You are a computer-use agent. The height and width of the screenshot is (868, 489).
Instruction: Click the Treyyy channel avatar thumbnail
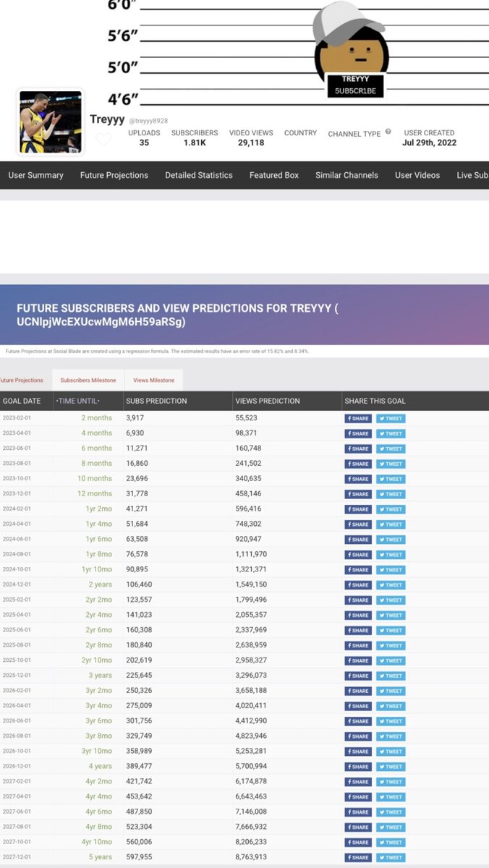click(x=51, y=122)
